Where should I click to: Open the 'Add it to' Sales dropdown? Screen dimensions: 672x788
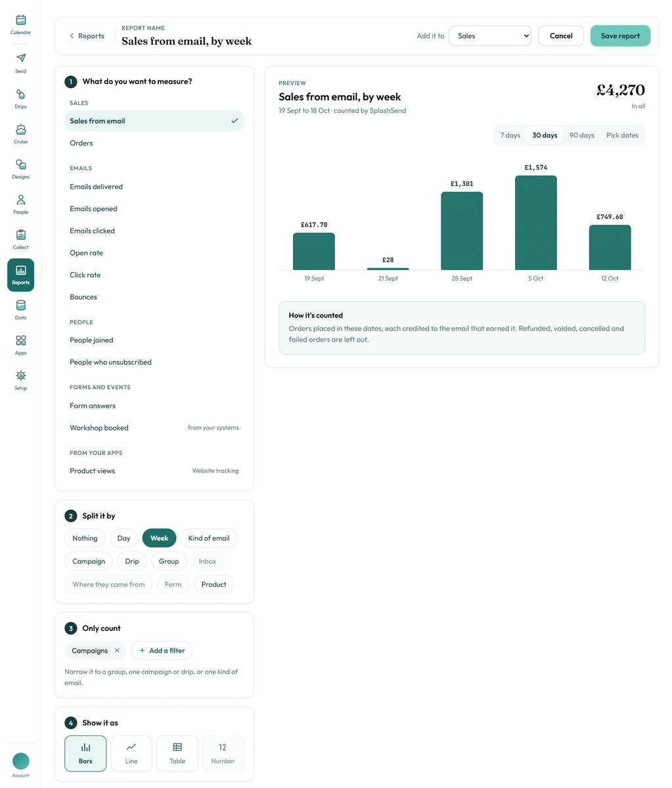coord(489,35)
